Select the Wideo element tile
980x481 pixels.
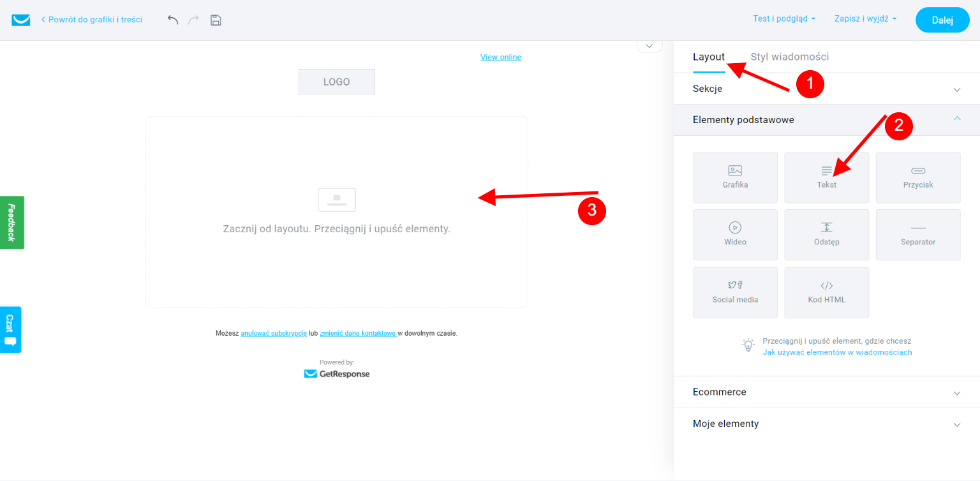click(x=735, y=235)
